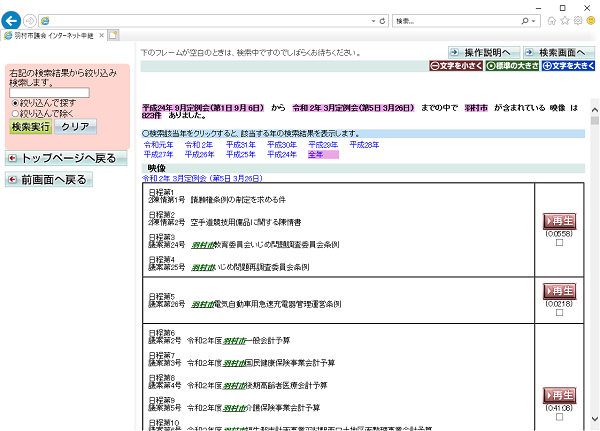
Task: Play the video with duration 0:41:08
Action: click(x=559, y=395)
